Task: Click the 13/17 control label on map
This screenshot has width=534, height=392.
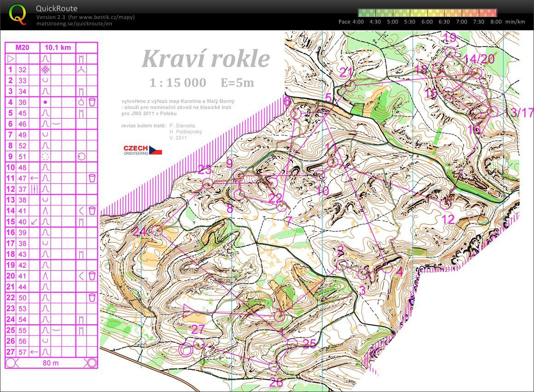Action: click(x=519, y=112)
